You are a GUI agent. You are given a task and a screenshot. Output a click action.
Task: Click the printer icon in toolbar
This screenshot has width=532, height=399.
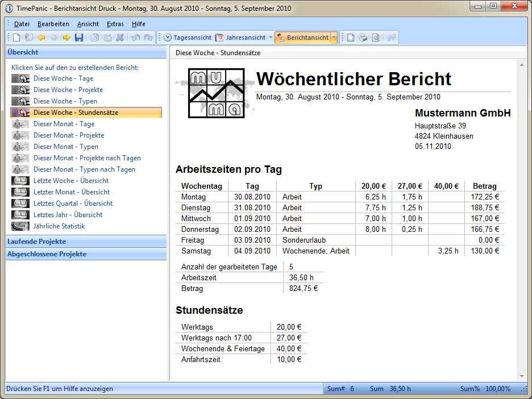click(363, 38)
